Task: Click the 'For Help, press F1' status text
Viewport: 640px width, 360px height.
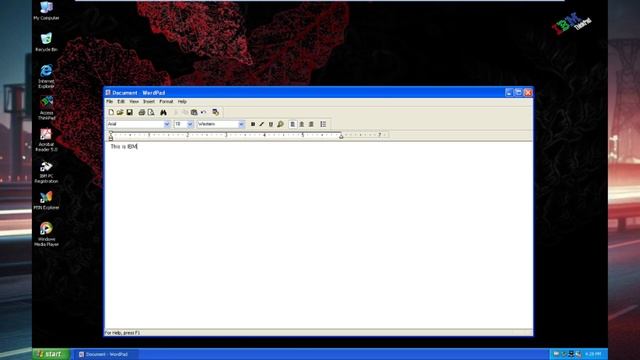Action: point(122,333)
